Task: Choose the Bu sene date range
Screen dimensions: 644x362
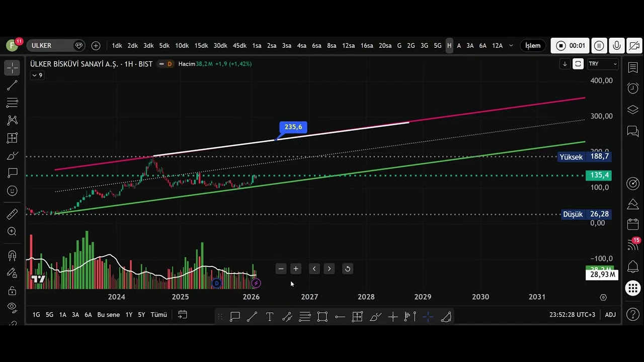Action: tap(109, 315)
